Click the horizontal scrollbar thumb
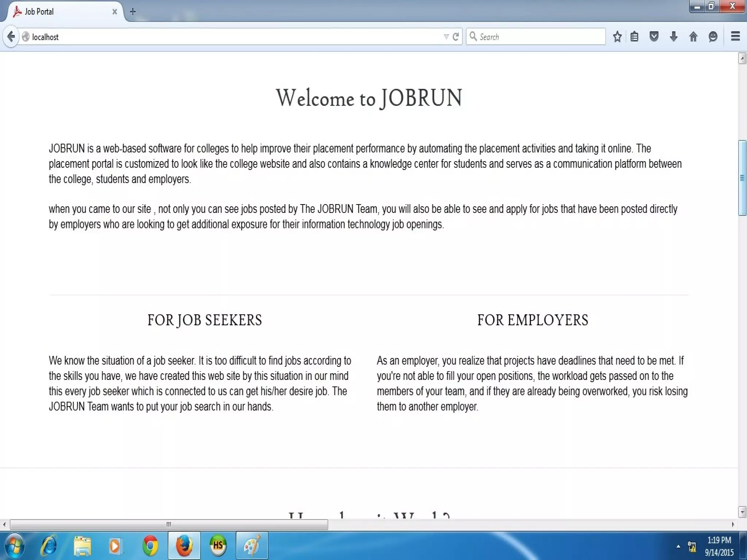The width and height of the screenshot is (747, 560). click(x=169, y=525)
